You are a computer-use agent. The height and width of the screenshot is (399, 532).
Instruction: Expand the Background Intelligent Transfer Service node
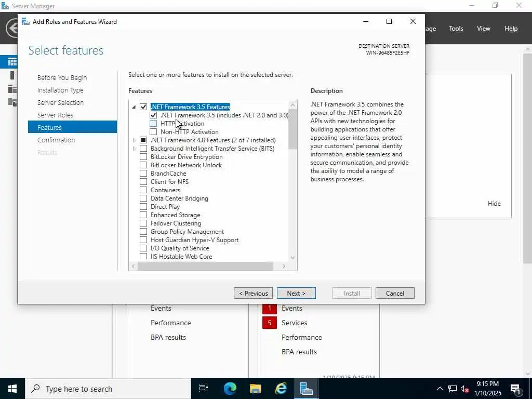coord(135,148)
